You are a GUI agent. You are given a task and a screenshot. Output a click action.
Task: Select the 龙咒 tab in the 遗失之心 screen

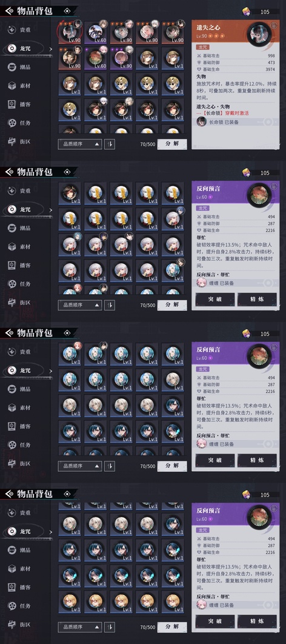(x=25, y=49)
